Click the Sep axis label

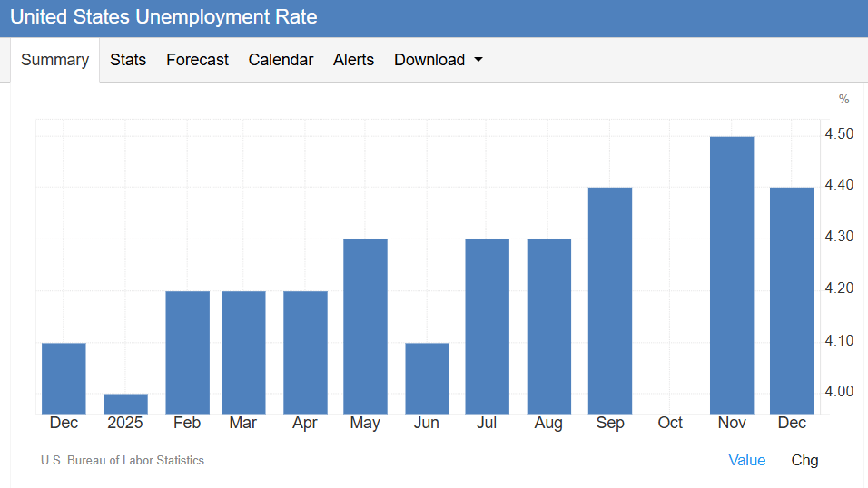[x=610, y=424]
